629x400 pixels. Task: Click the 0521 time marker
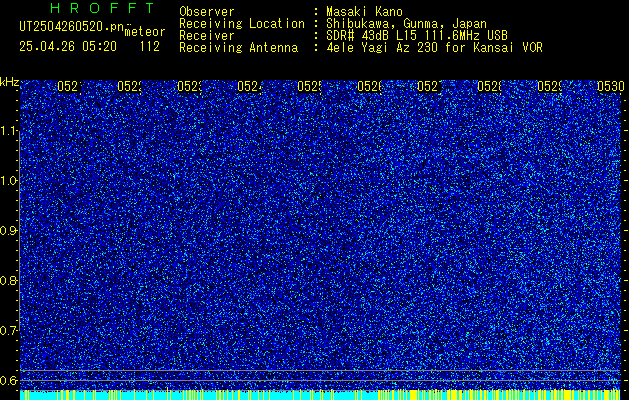tap(69, 87)
